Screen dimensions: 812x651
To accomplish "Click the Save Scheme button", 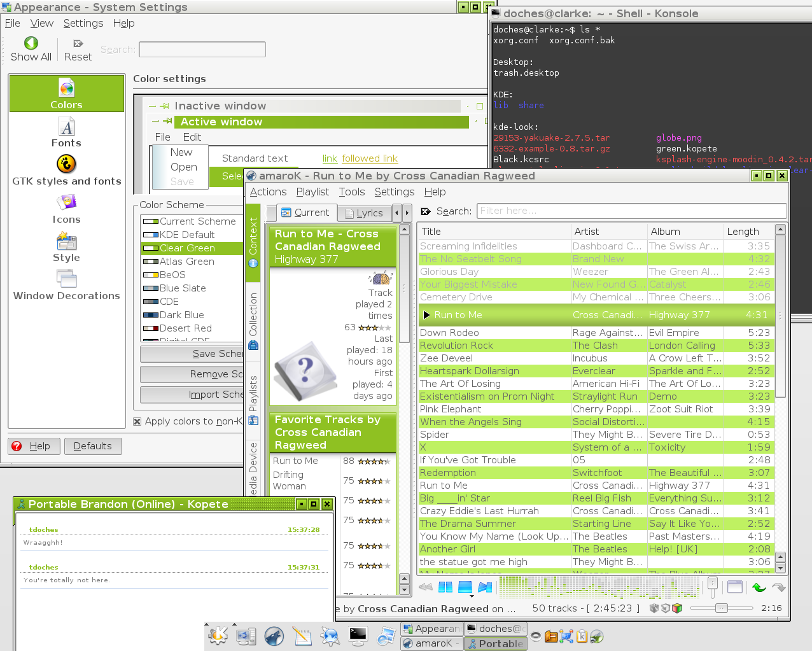I will (193, 354).
